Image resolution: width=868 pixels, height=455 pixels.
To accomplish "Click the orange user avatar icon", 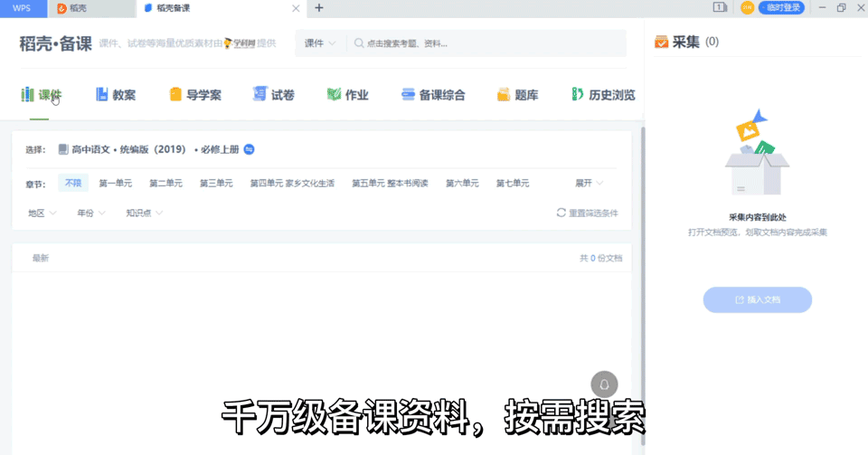I will [748, 8].
